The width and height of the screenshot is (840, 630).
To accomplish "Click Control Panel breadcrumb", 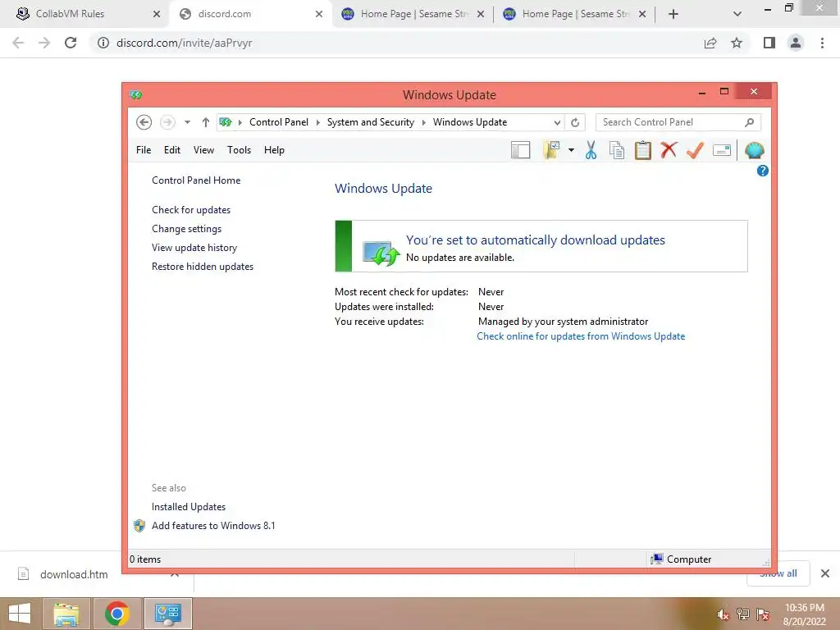I will 279,122.
